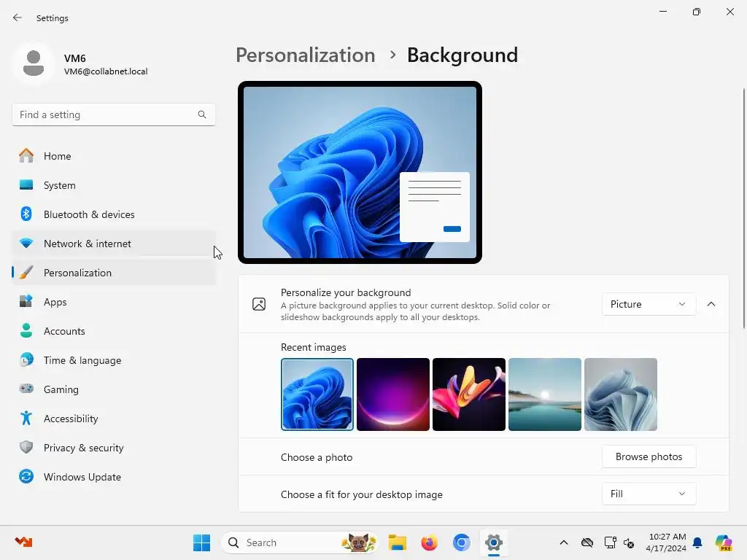Open the Chromium browser taskbar icon
The image size is (747, 560).
[x=461, y=542]
